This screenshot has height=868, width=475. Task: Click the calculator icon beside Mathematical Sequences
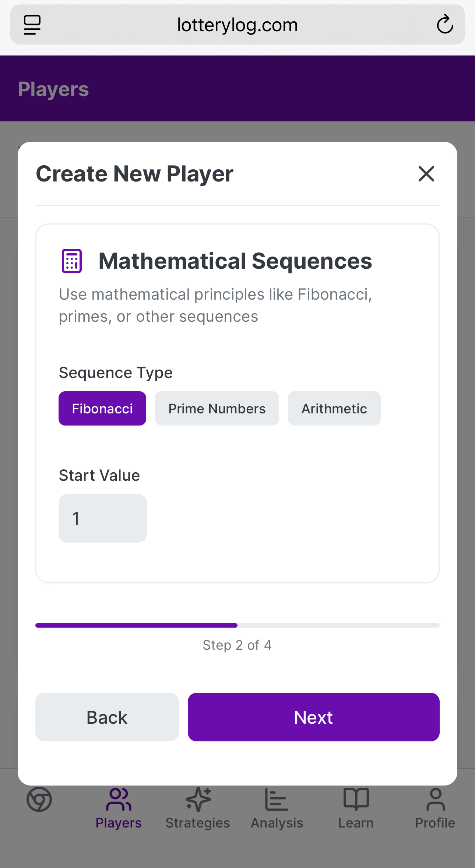coord(72,261)
